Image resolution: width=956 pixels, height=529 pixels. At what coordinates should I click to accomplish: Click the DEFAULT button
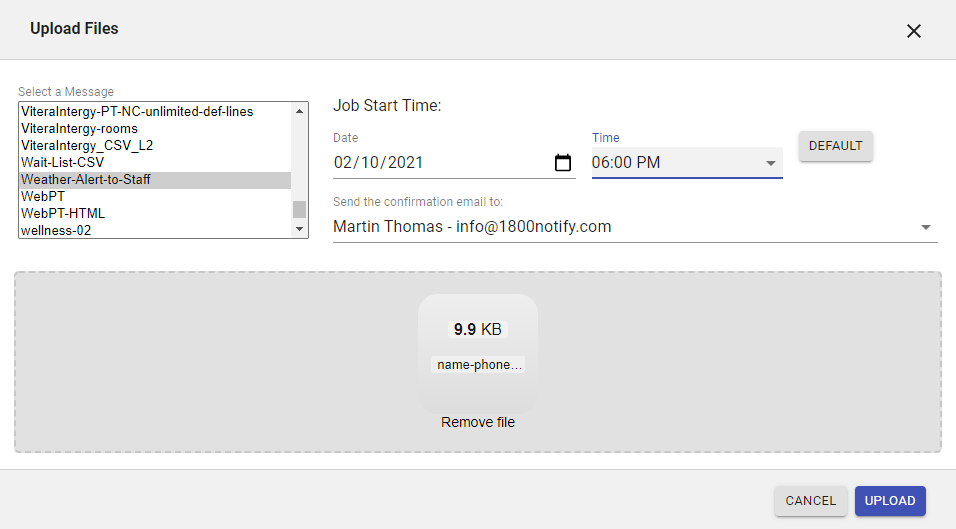click(x=835, y=146)
